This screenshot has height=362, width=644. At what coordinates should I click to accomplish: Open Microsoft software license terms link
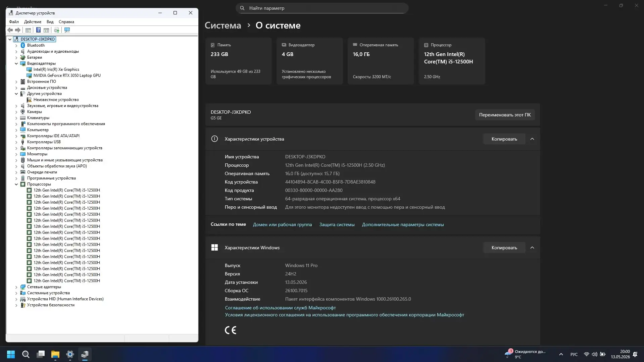click(x=344, y=315)
